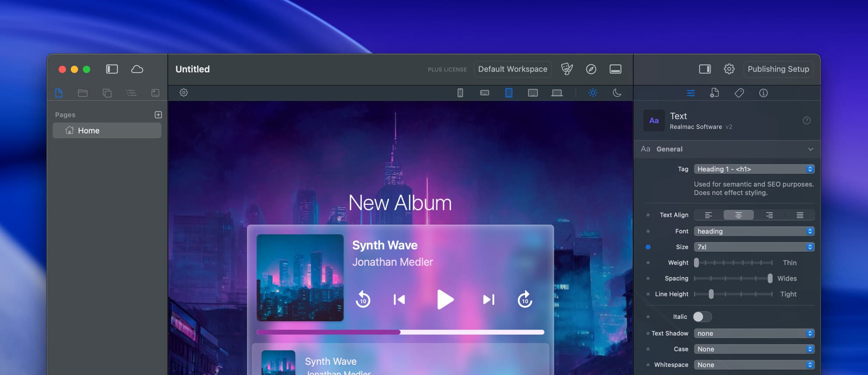868x375 pixels.
Task: Click the Untitled project title
Action: tap(192, 69)
